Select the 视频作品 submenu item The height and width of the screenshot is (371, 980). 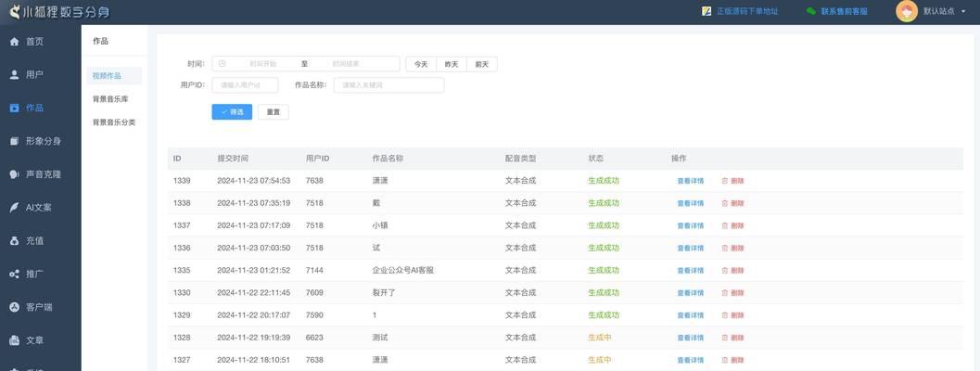pyautogui.click(x=114, y=76)
